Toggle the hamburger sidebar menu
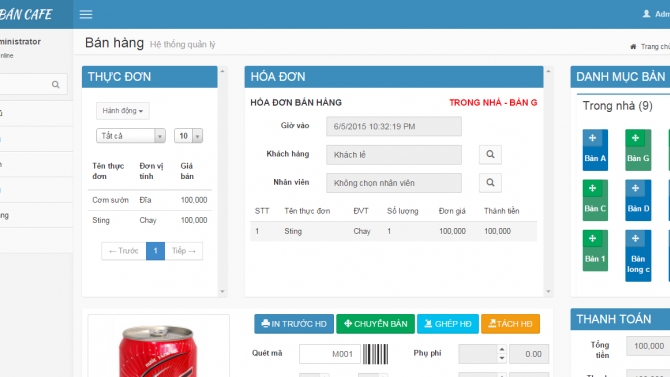 click(86, 15)
